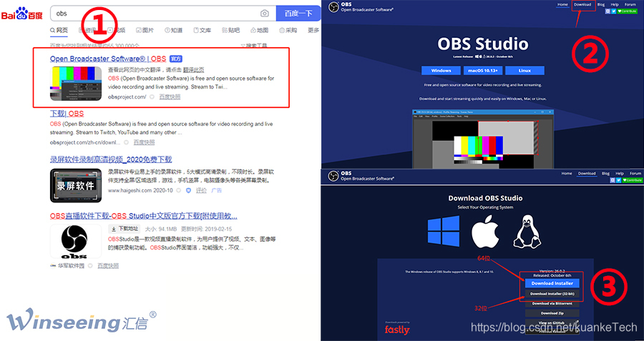The height and width of the screenshot is (341, 644).
Task: Click 百度快照 link under obsproject.com/
Action: (170, 97)
